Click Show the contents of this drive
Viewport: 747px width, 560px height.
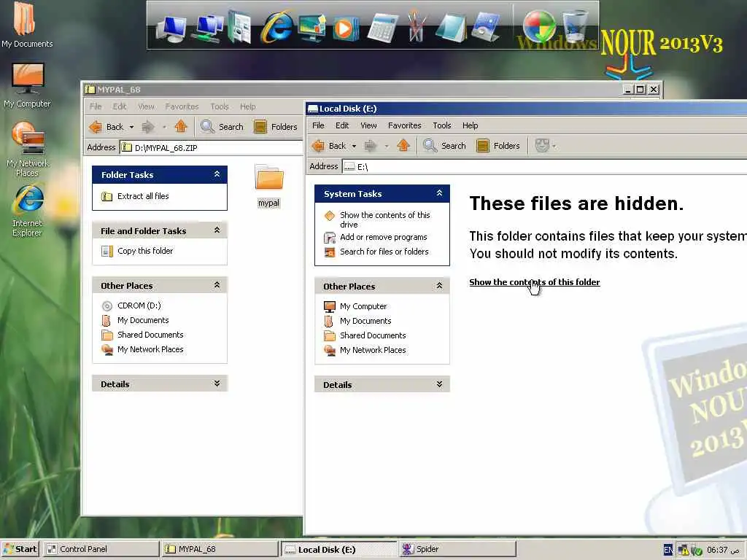pyautogui.click(x=385, y=219)
